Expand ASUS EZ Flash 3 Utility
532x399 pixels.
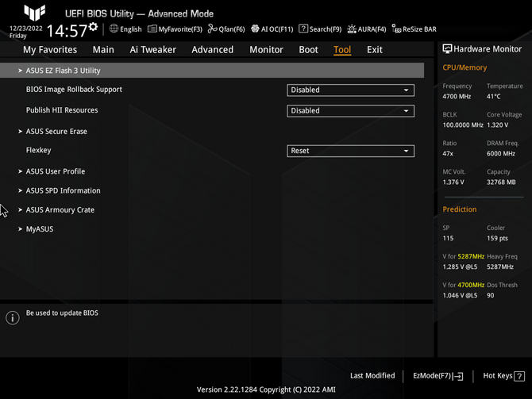64,71
